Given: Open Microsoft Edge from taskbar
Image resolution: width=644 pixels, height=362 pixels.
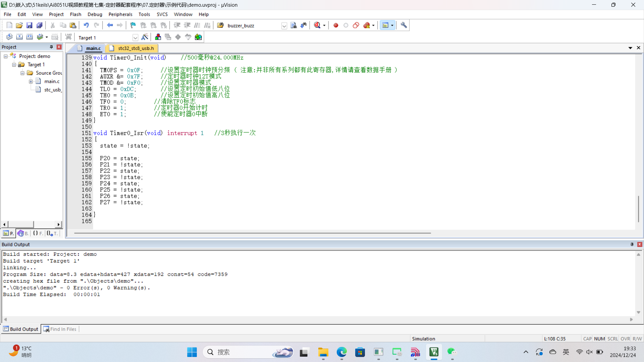Looking at the screenshot, I should (341, 352).
